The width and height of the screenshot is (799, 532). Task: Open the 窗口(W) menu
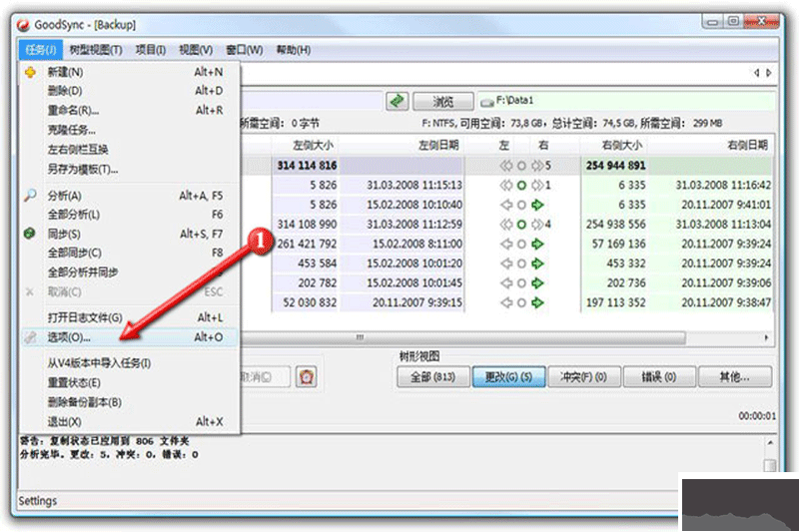(245, 50)
